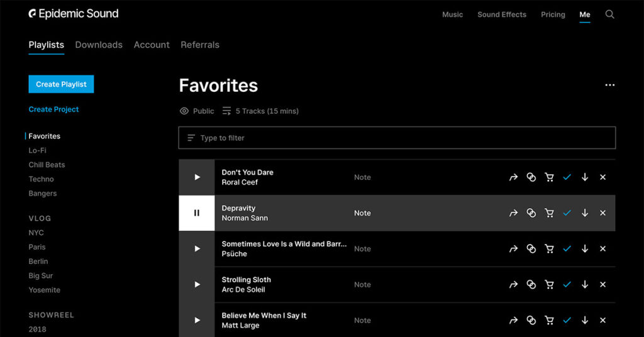This screenshot has height=337, width=644.
Task: Click the search magnifier icon
Action: 609,14
